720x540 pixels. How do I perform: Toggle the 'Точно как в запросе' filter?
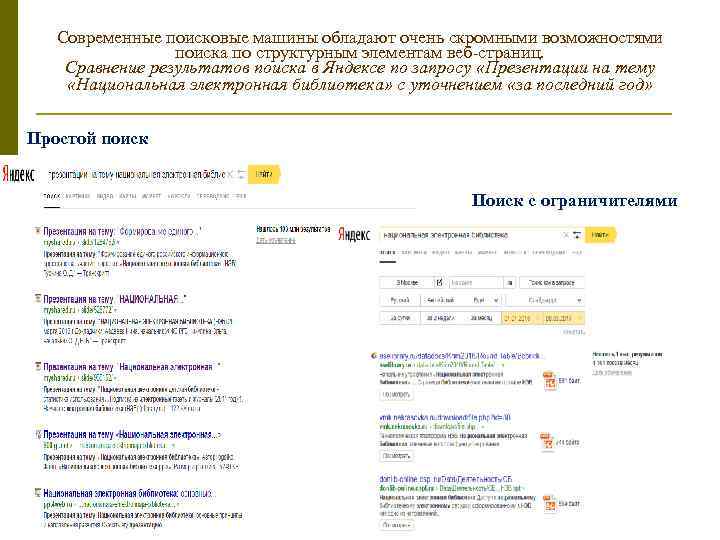click(551, 283)
